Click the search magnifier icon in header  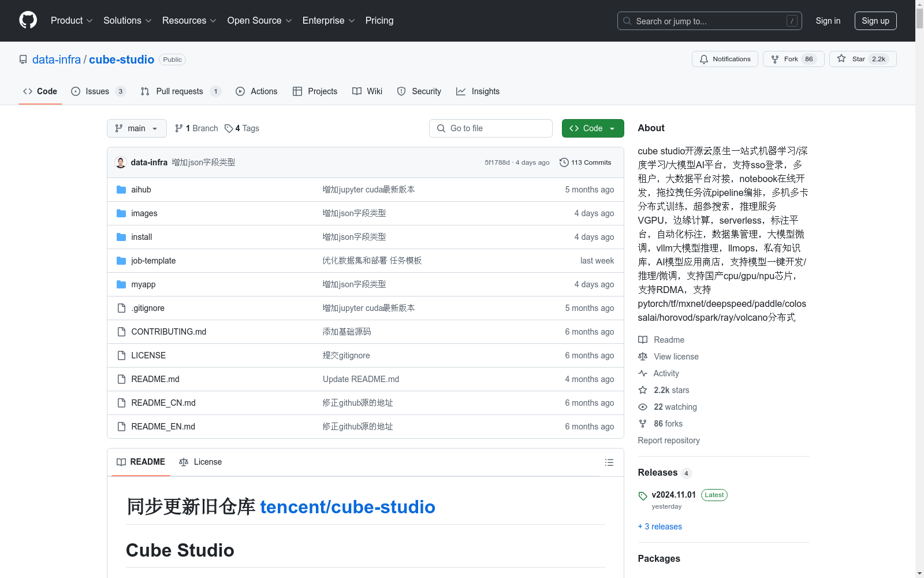(627, 21)
